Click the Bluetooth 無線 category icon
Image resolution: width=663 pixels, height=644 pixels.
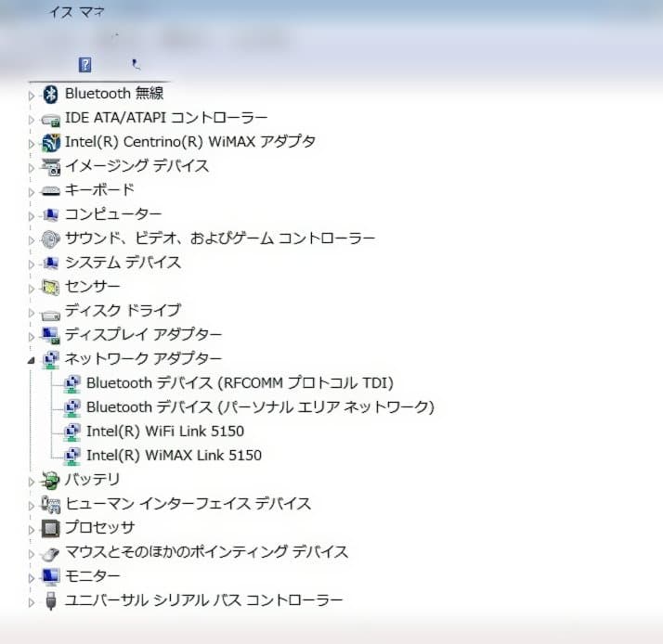point(51,94)
